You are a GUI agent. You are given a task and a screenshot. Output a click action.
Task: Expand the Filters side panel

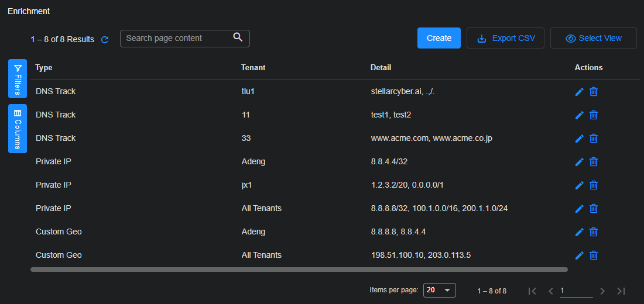18,78
